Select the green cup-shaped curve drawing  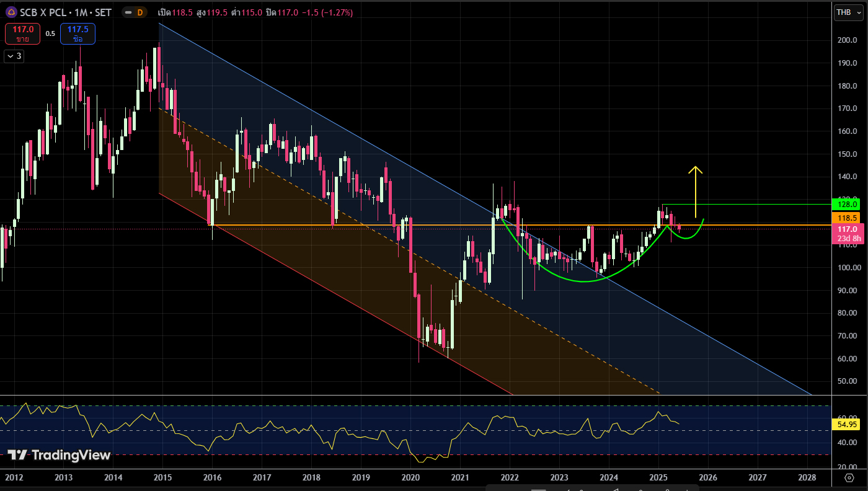pos(583,281)
